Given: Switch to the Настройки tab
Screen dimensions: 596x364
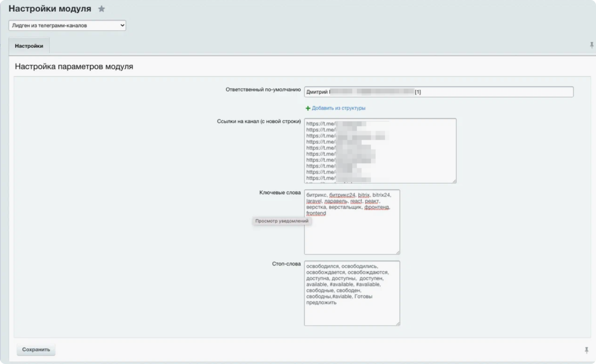Looking at the screenshot, I should (29, 46).
